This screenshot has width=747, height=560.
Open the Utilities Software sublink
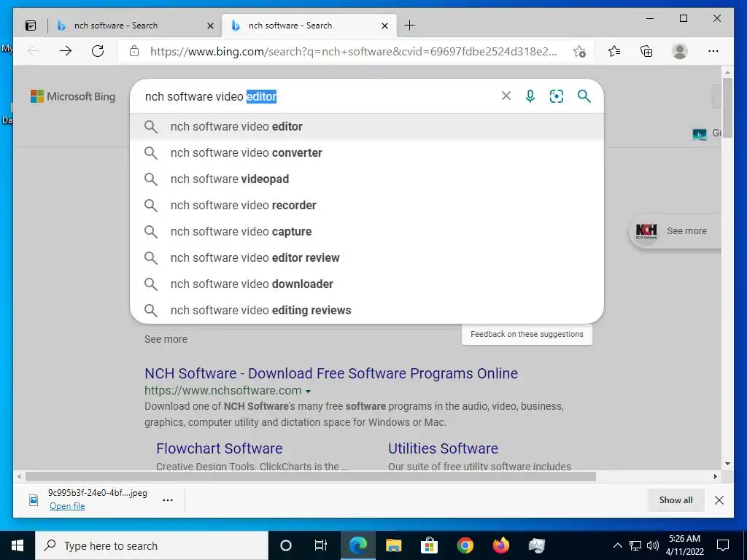click(443, 448)
